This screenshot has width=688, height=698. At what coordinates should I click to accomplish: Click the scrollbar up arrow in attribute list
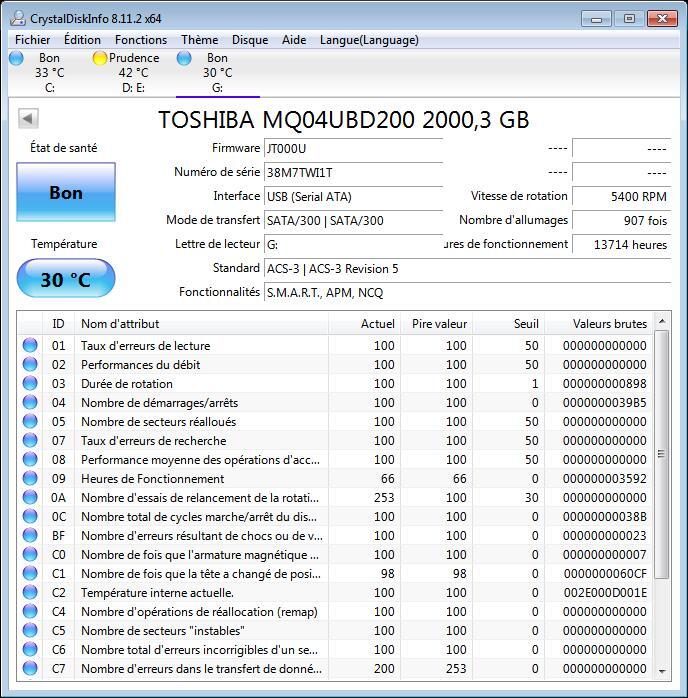pyautogui.click(x=662, y=321)
